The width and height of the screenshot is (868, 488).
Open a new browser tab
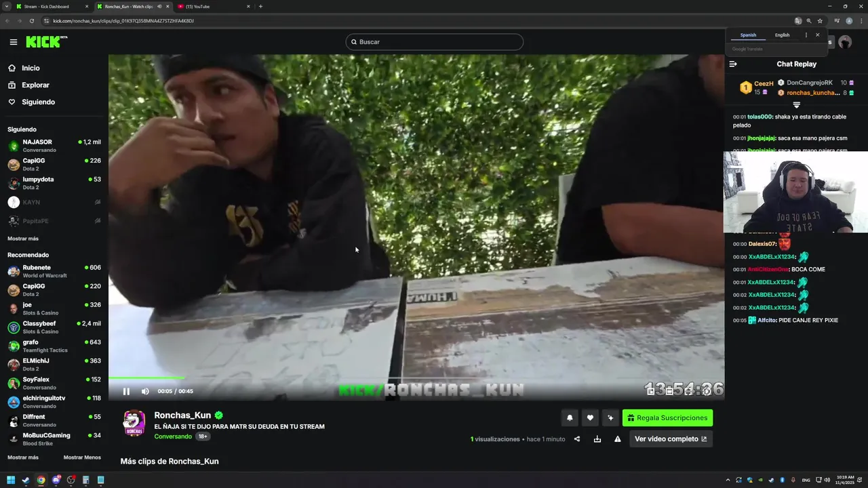coord(260,6)
